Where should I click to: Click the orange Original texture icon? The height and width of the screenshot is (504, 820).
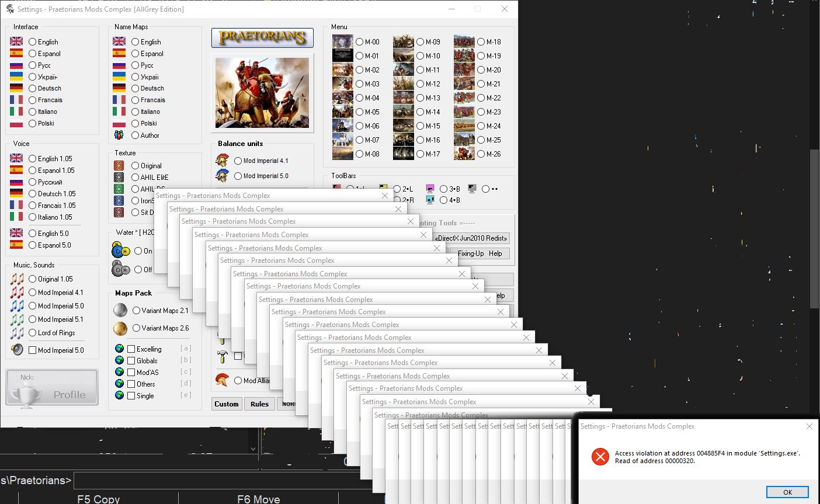(119, 165)
